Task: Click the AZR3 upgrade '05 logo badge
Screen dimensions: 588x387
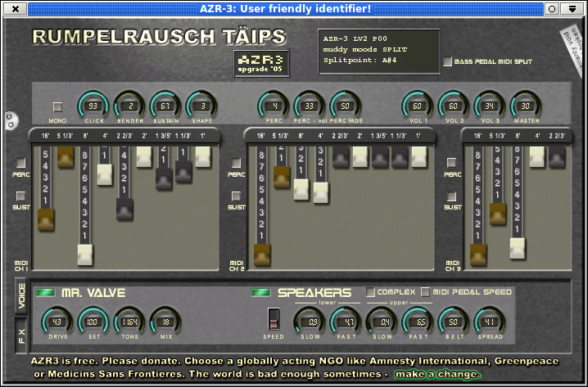Action: point(262,63)
